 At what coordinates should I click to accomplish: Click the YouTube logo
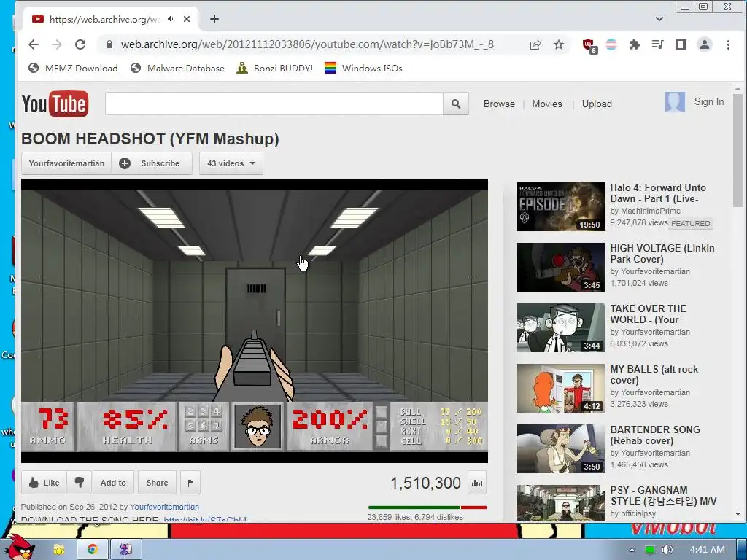[x=55, y=104]
